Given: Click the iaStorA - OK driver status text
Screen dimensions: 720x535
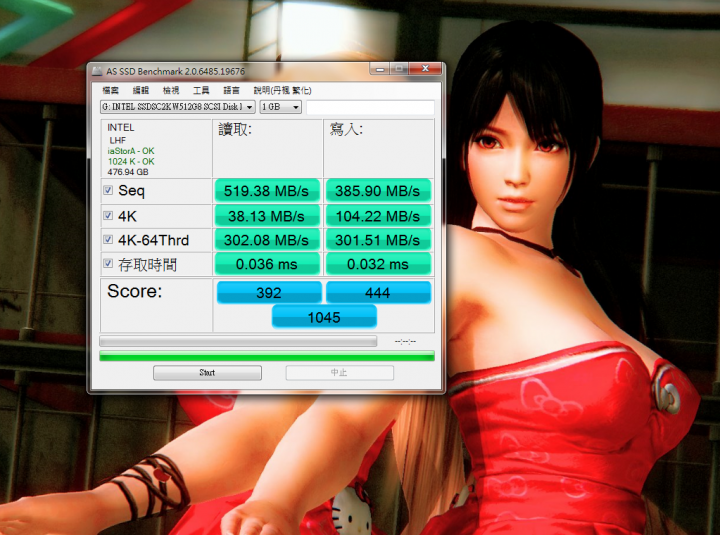Looking at the screenshot, I should (x=131, y=151).
